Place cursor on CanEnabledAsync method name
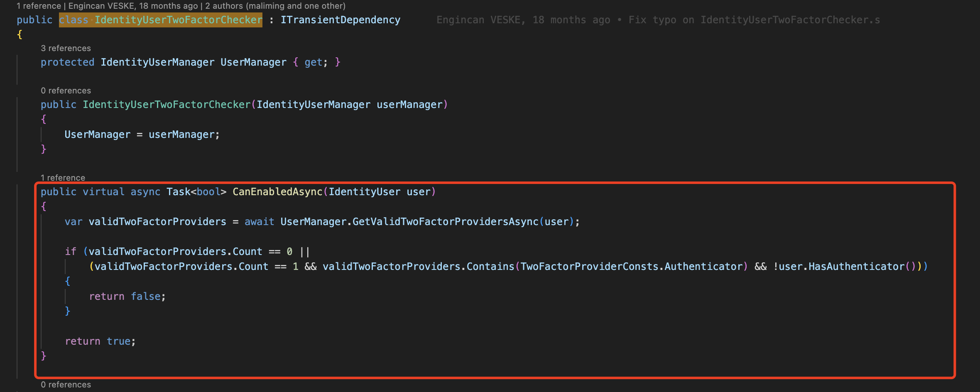The image size is (980, 392). [277, 192]
